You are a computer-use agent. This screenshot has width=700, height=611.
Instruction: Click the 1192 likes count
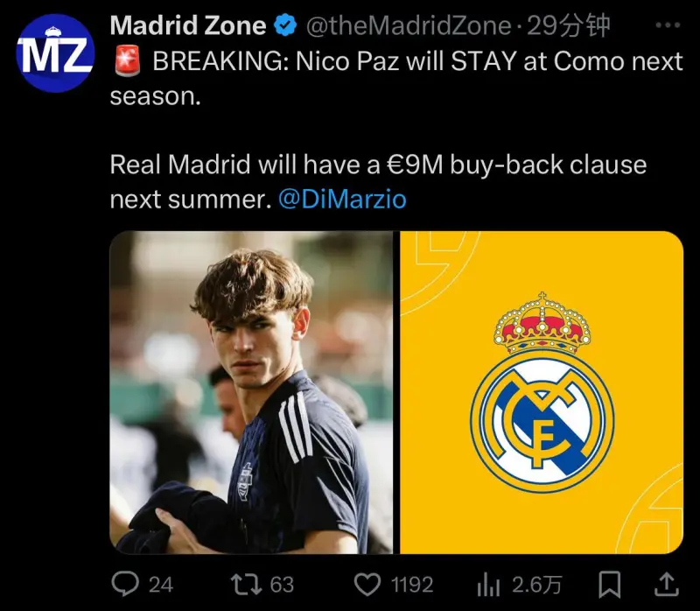(411, 585)
